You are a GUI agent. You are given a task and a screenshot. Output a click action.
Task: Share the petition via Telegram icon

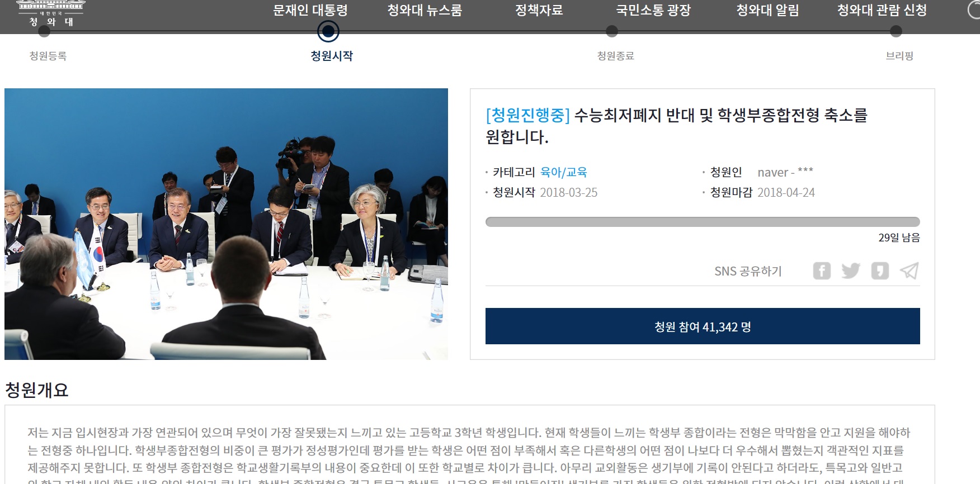click(x=909, y=271)
